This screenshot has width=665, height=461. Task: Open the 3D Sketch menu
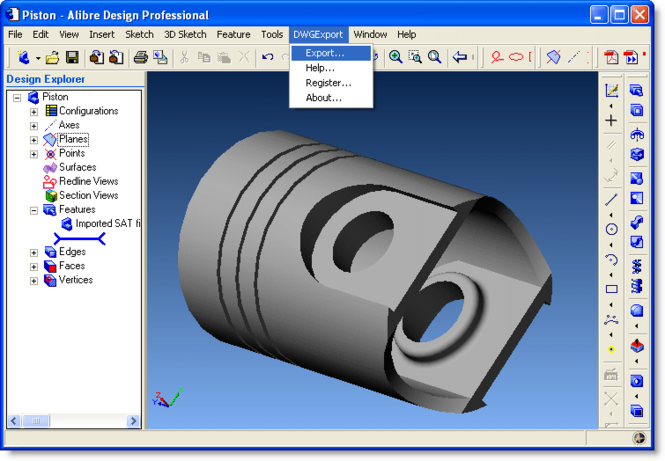pos(185,34)
